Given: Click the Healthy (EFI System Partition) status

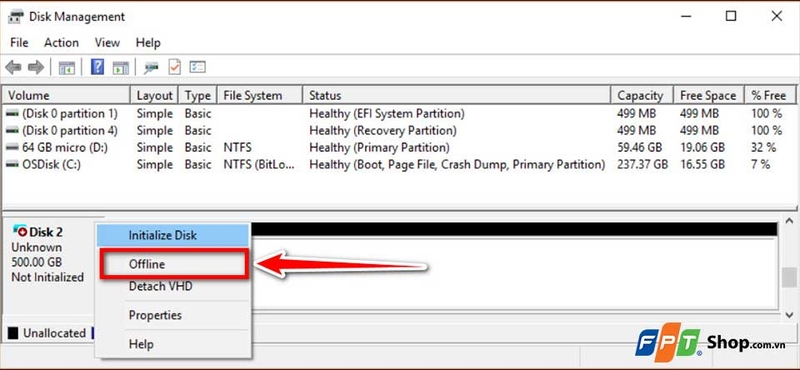Looking at the screenshot, I should 387,113.
